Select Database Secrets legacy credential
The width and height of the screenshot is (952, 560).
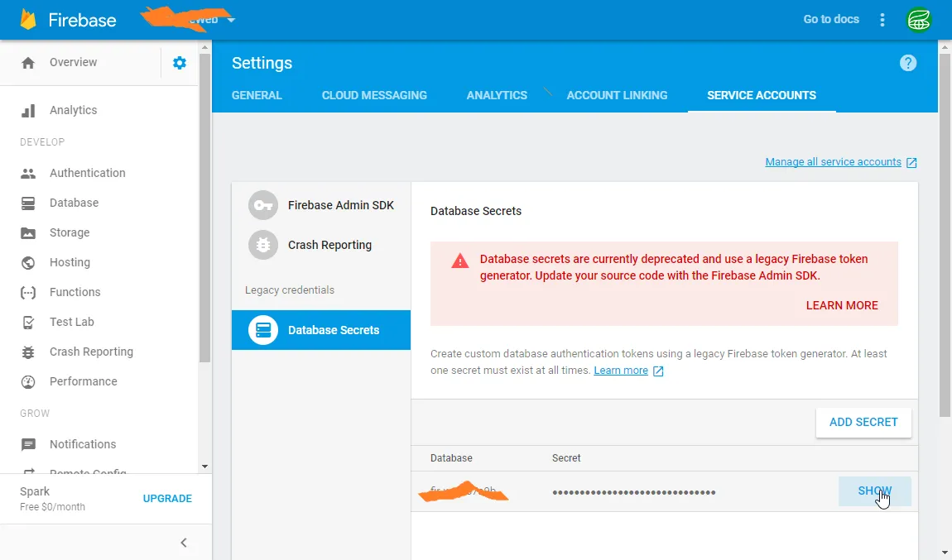tap(321, 330)
